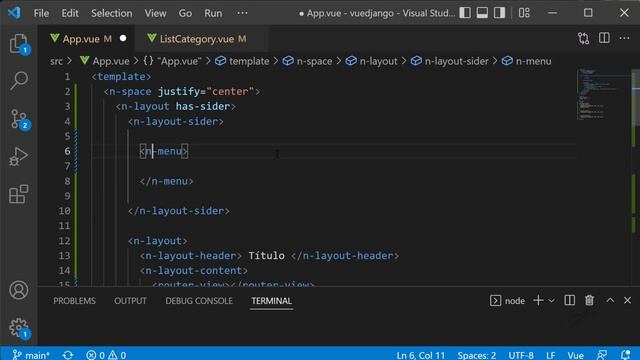The height and width of the screenshot is (360, 640).
Task: Open Source Control view
Action: click(x=19, y=119)
